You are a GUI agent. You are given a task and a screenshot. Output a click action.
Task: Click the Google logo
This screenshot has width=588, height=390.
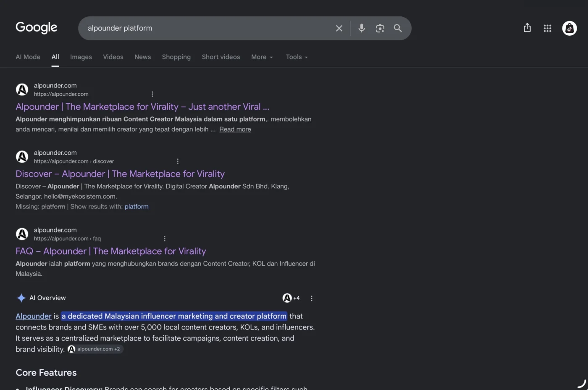pyautogui.click(x=37, y=28)
